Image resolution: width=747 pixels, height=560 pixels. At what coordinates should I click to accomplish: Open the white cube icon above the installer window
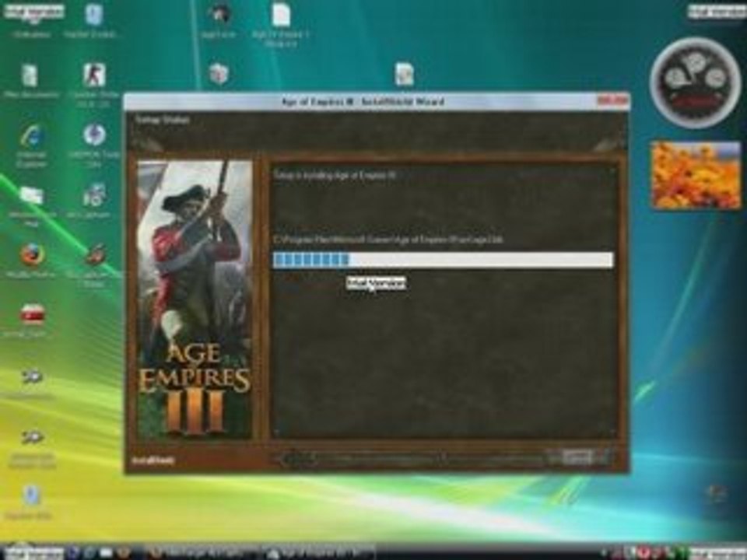[x=219, y=74]
